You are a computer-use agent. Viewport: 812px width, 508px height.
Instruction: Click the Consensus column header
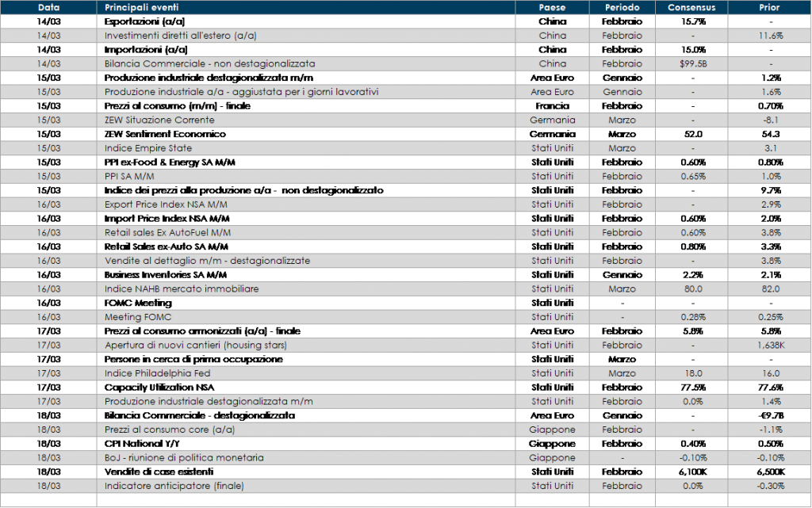691,7
